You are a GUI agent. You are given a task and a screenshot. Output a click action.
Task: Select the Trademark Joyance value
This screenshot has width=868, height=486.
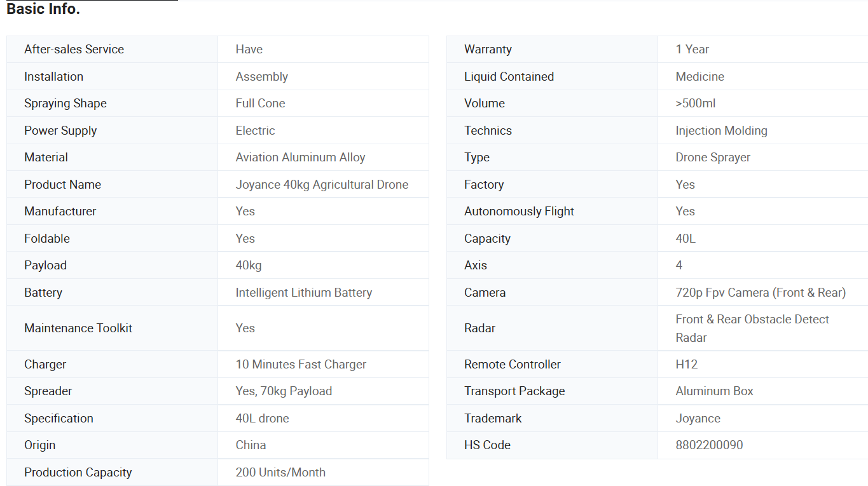pos(698,418)
